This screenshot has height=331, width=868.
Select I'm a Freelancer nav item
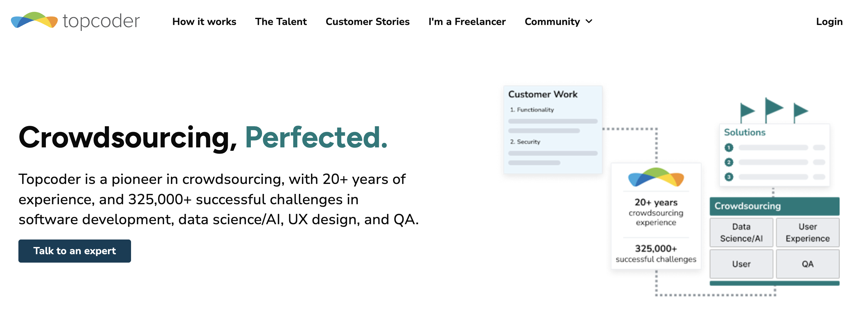coord(467,22)
